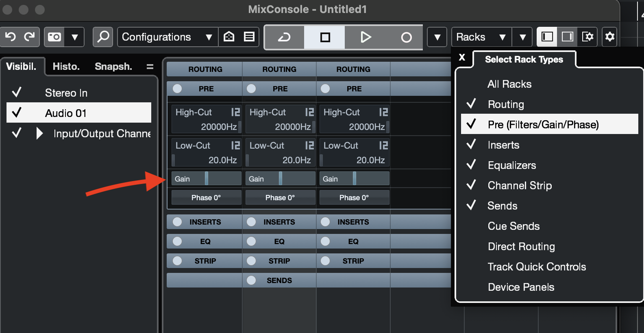Viewport: 644px width, 333px height.
Task: Toggle the third channel's STRIP bypass circle
Action: click(x=325, y=261)
